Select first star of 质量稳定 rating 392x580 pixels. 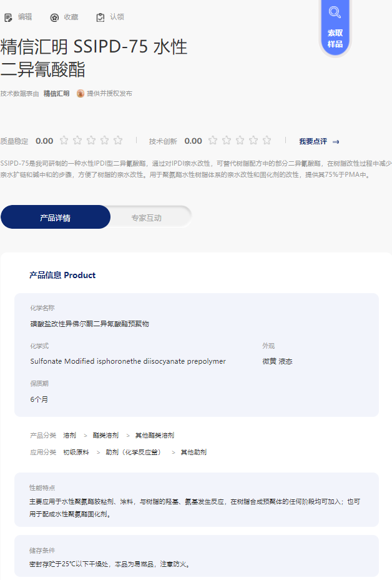coord(64,141)
